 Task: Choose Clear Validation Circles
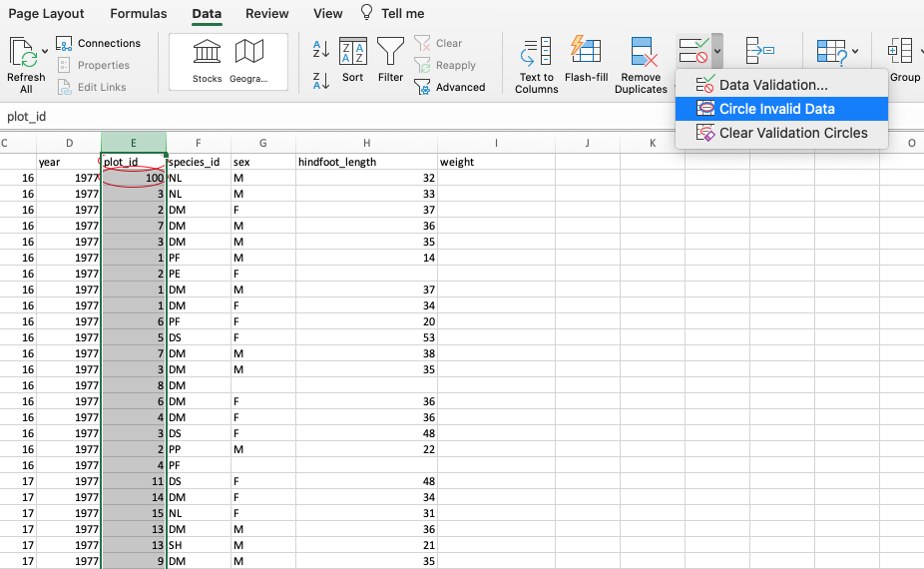pyautogui.click(x=781, y=133)
